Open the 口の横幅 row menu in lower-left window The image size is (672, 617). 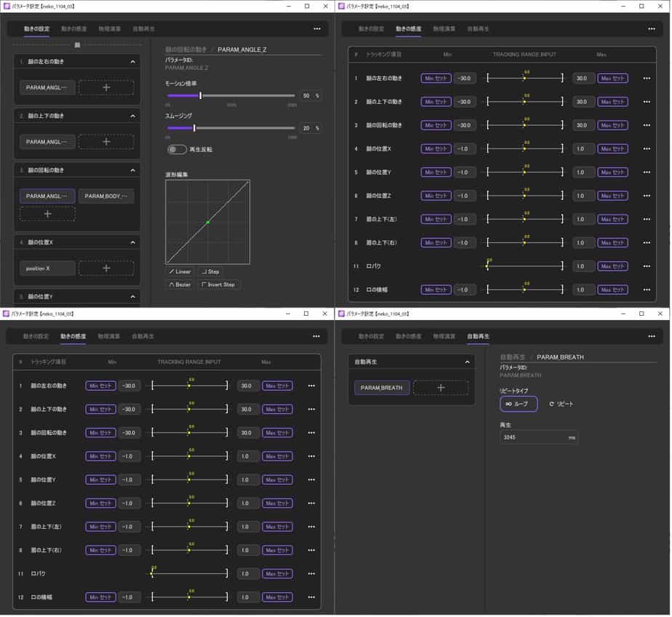[x=311, y=597]
